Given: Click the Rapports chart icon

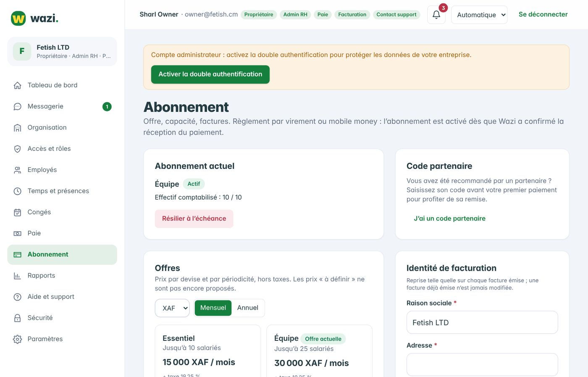Looking at the screenshot, I should coord(17,276).
